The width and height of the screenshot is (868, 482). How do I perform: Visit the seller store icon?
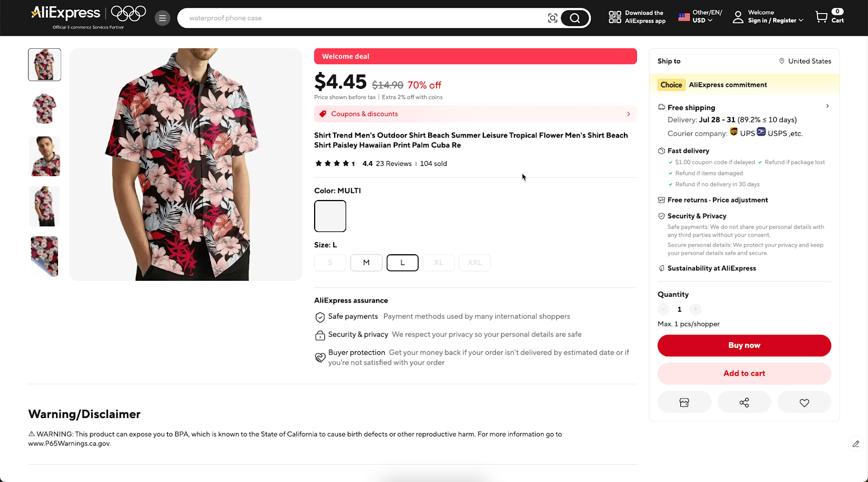tap(684, 402)
